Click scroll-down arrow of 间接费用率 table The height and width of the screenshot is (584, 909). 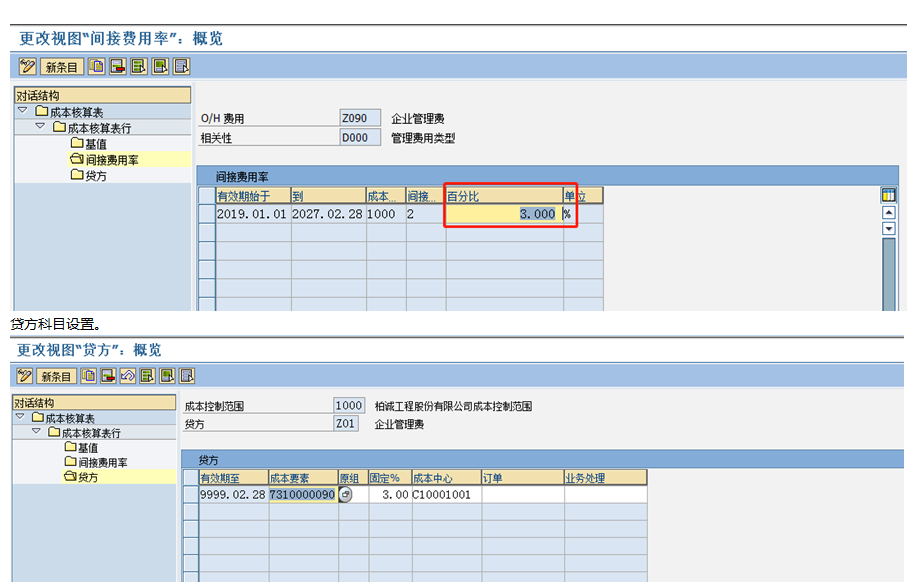(x=888, y=228)
